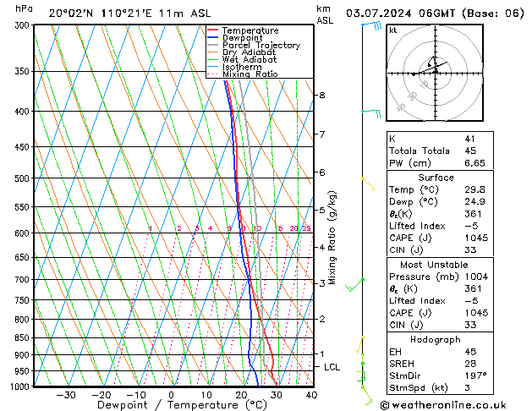Click the surface Dewp value 24.9
This screenshot has width=532, height=411.
coord(474,202)
